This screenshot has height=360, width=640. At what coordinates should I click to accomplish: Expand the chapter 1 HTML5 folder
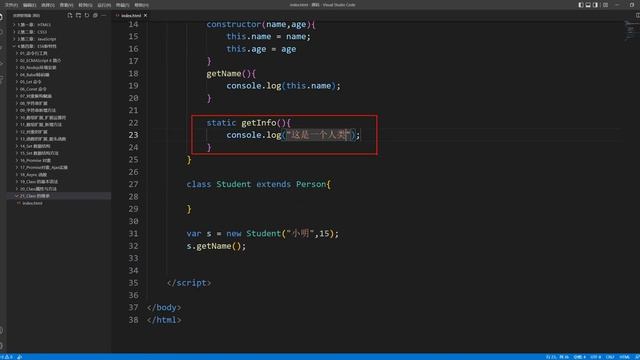click(58, 24)
